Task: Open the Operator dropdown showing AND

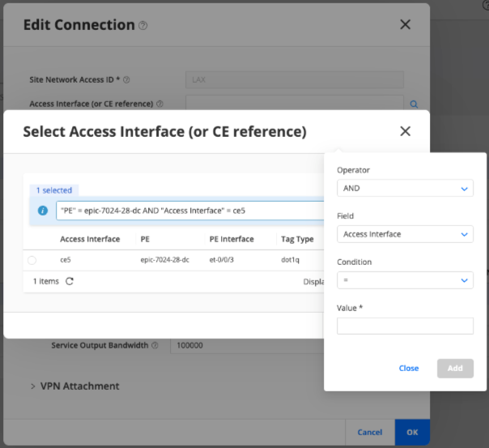Action: tap(405, 188)
